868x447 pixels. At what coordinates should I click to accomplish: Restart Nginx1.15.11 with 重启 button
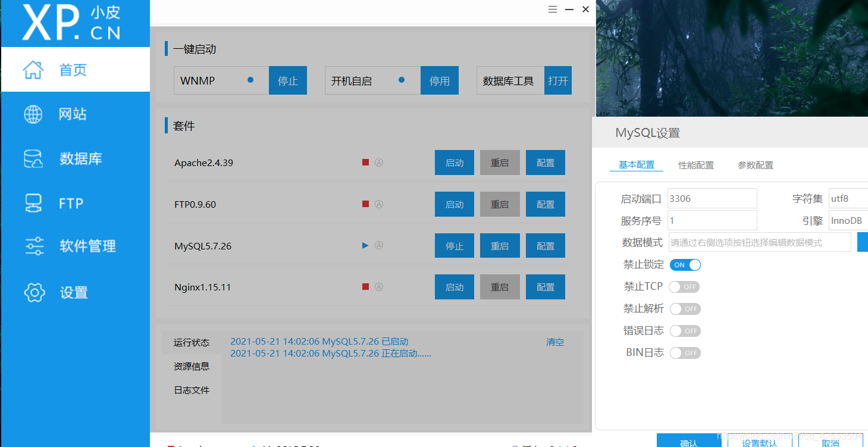coord(500,287)
